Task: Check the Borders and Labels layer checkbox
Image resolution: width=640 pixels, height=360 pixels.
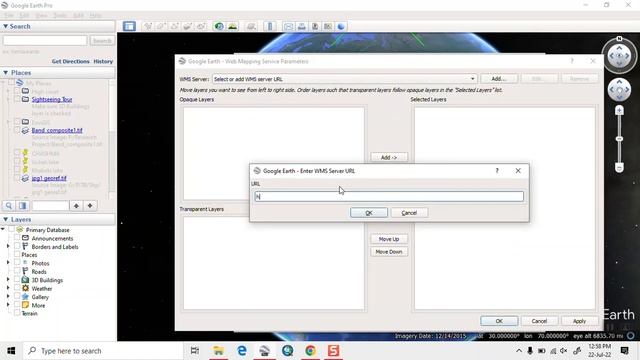Action: click(x=17, y=247)
